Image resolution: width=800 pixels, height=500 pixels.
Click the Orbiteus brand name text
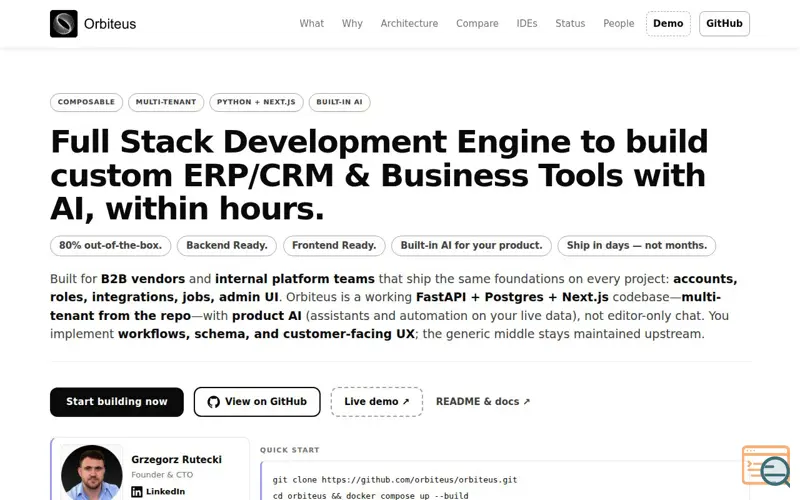(110, 24)
